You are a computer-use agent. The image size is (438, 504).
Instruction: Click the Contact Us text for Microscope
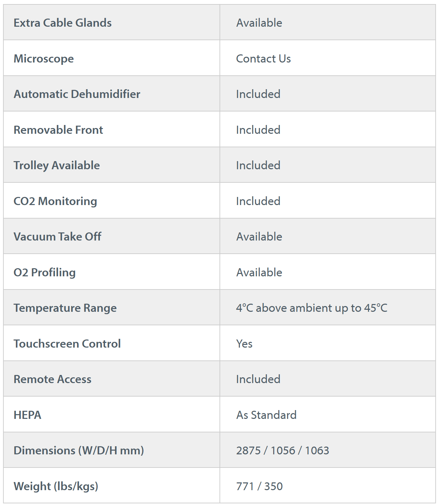click(x=263, y=58)
